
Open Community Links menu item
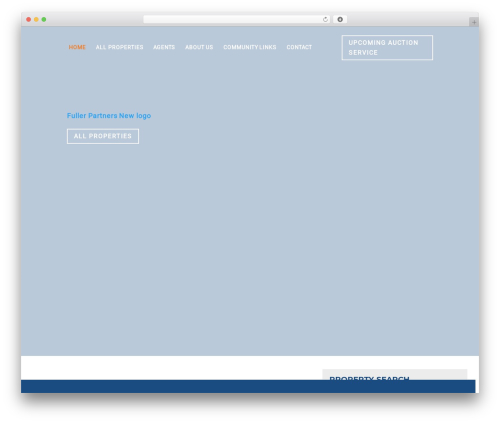coord(250,47)
